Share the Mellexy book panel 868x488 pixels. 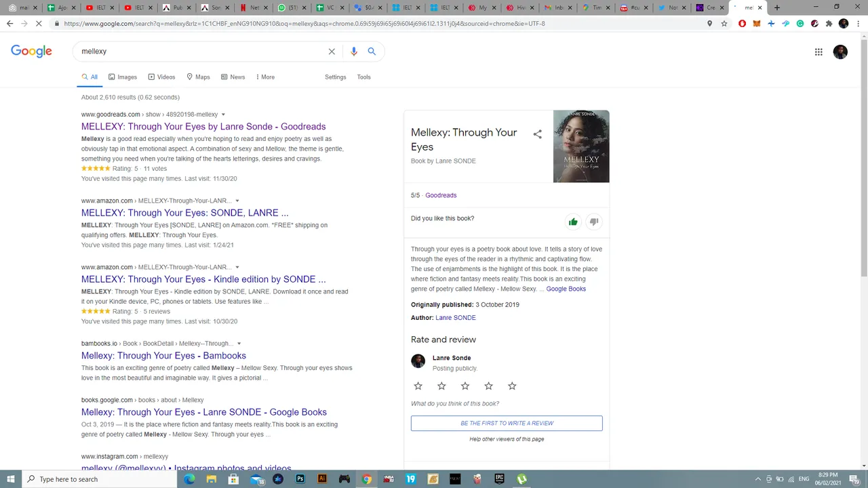click(537, 134)
